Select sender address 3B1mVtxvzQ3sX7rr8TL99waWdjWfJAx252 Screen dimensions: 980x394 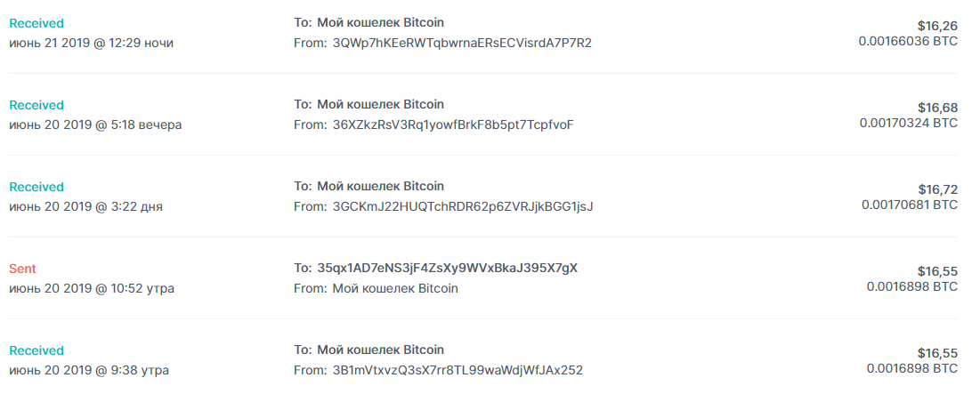point(458,370)
